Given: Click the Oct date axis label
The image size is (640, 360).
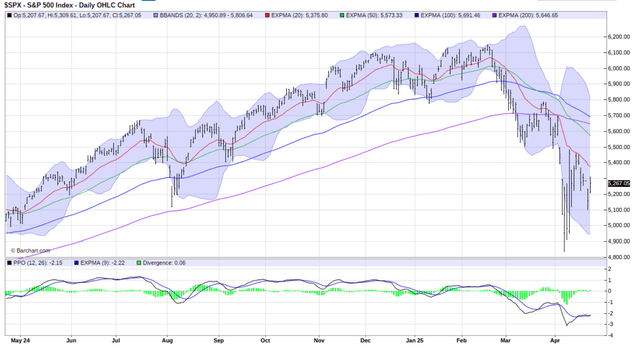Looking at the screenshot, I should [265, 340].
